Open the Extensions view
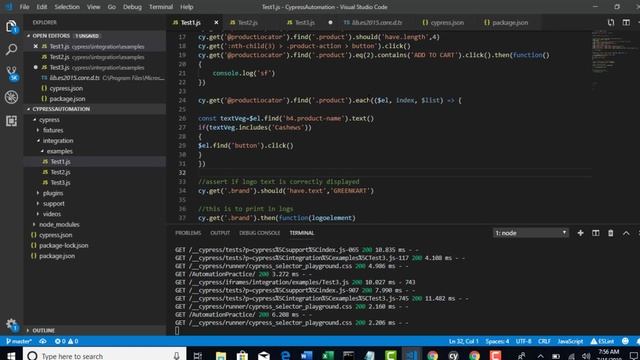The height and width of the screenshot is (360, 640). [x=11, y=121]
